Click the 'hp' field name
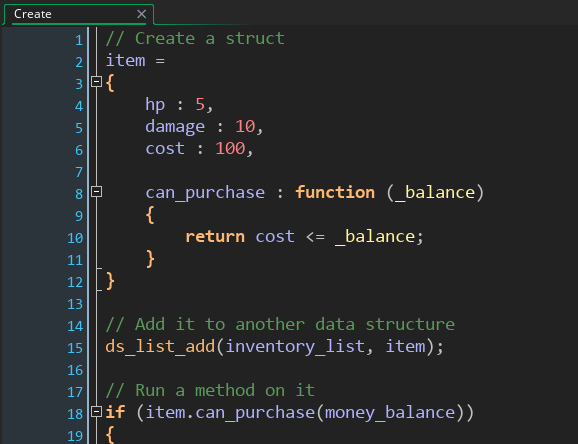This screenshot has width=578, height=444. coord(155,105)
